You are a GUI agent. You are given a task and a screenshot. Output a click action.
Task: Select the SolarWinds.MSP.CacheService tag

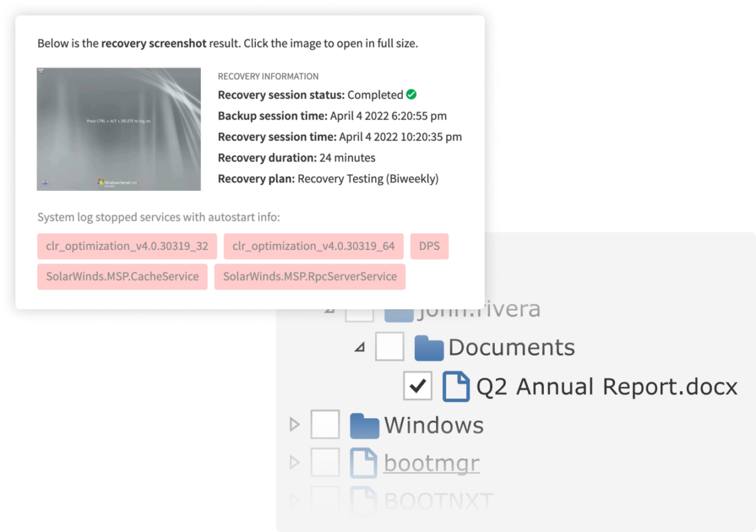click(122, 277)
